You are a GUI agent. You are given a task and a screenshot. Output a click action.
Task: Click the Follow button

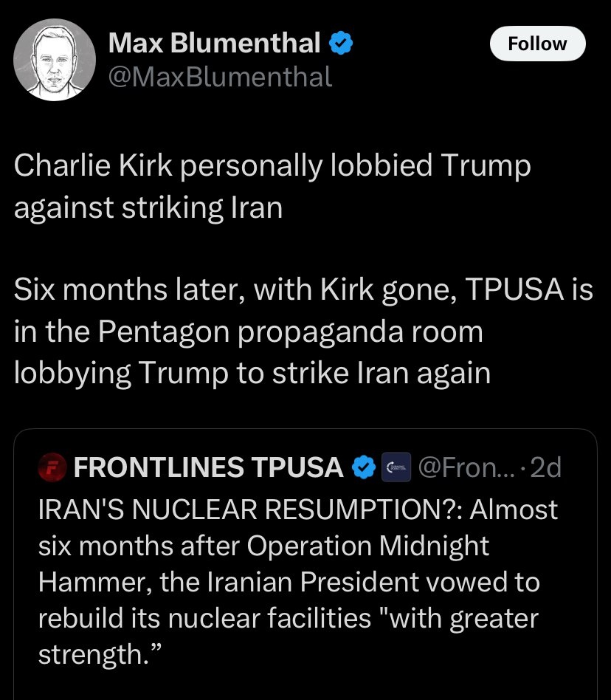[x=537, y=44]
